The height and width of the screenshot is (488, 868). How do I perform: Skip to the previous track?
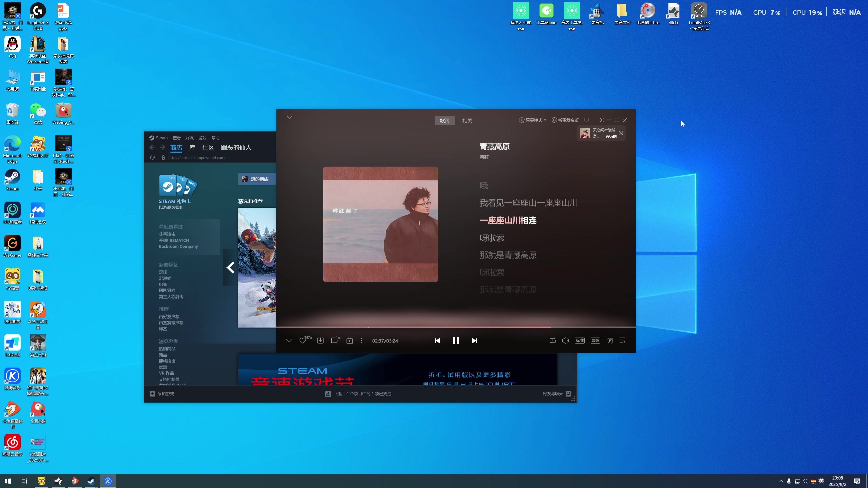coord(437,341)
